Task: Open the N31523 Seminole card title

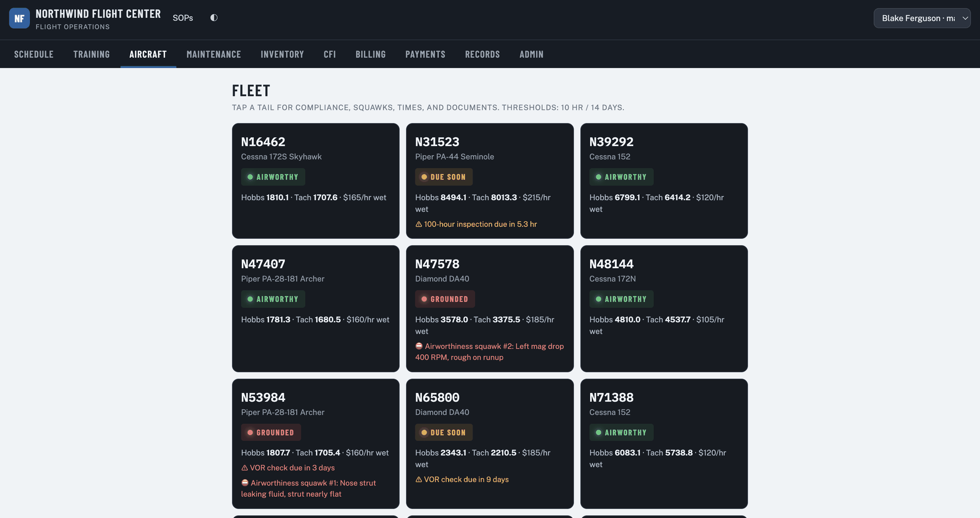Action: coord(437,142)
